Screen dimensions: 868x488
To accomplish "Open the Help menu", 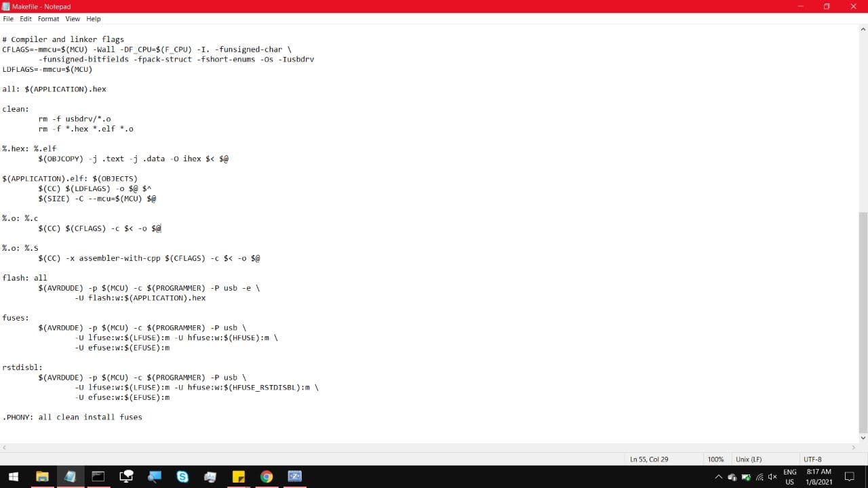I will [94, 19].
